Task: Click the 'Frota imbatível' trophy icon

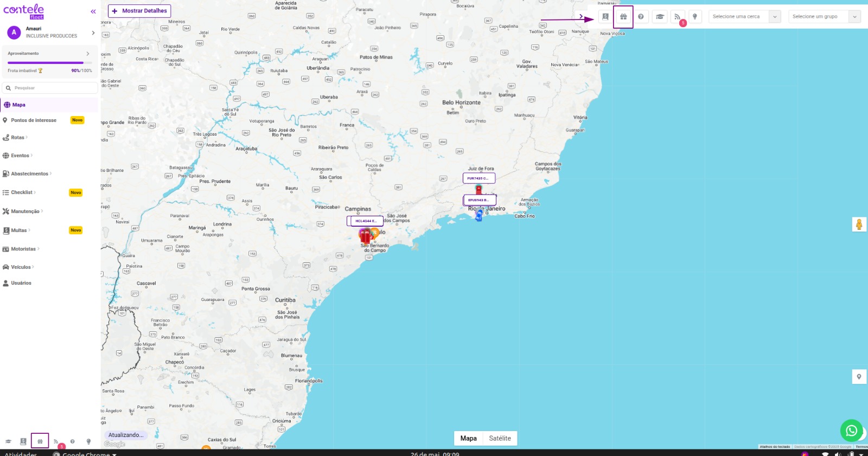Action: [x=40, y=70]
